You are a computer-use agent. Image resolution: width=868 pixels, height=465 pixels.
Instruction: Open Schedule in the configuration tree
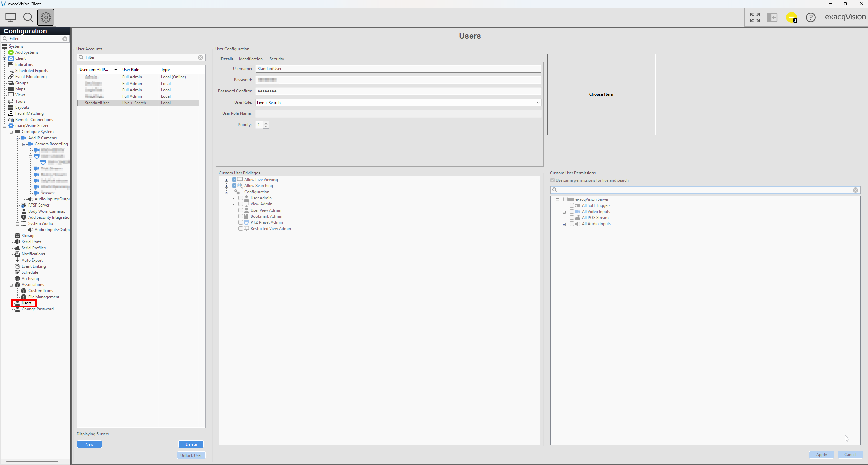pos(30,272)
